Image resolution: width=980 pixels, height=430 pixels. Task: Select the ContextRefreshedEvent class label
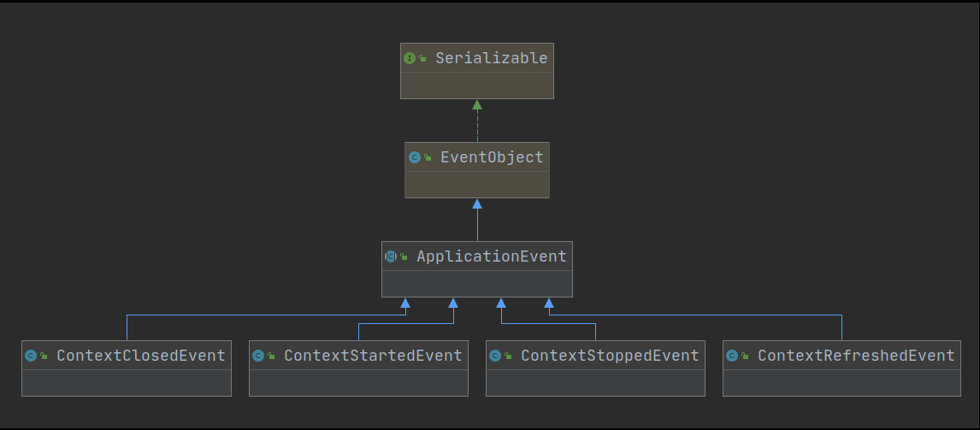[x=856, y=356]
